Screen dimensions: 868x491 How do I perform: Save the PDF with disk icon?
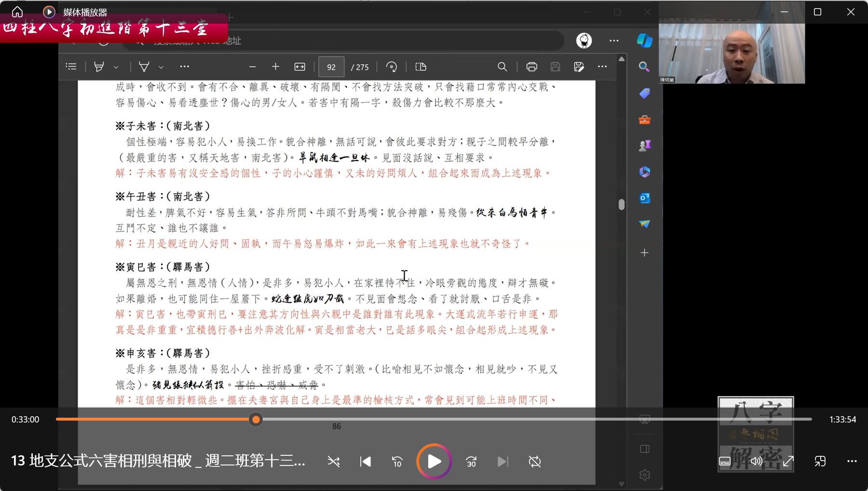[555, 67]
